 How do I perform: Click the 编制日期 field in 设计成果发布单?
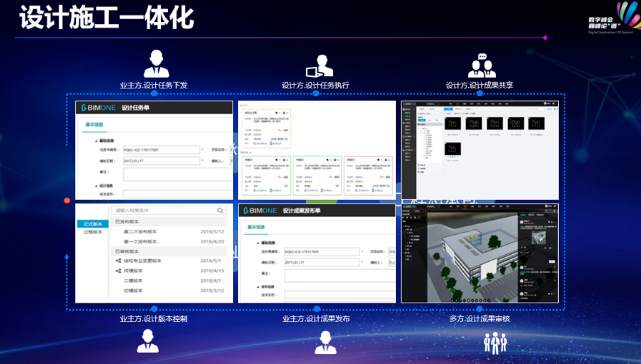point(322,262)
